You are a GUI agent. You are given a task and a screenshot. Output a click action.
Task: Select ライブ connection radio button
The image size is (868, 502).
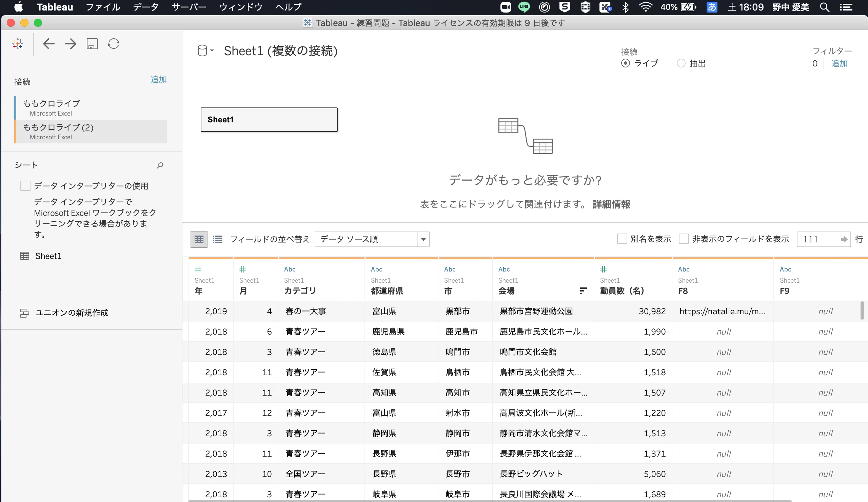[x=626, y=63]
